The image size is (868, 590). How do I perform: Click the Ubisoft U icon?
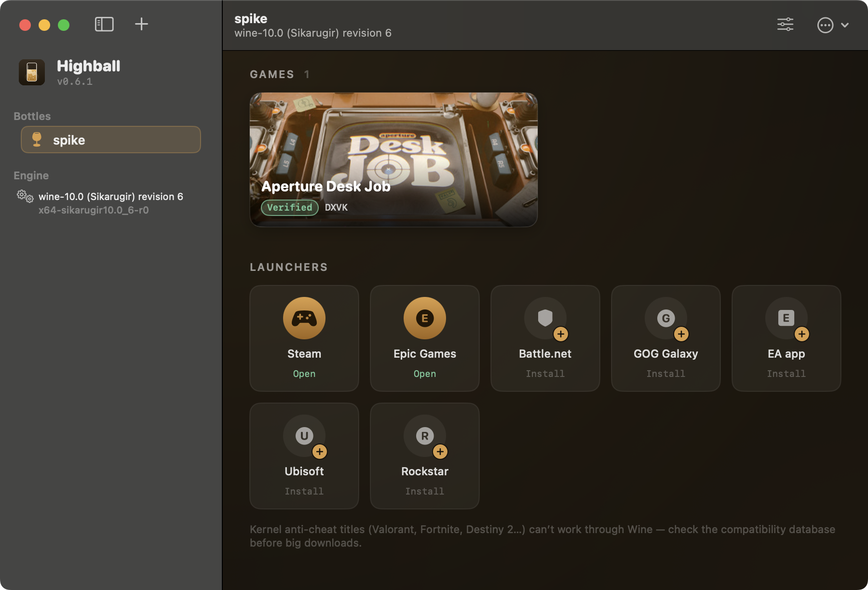pos(304,436)
